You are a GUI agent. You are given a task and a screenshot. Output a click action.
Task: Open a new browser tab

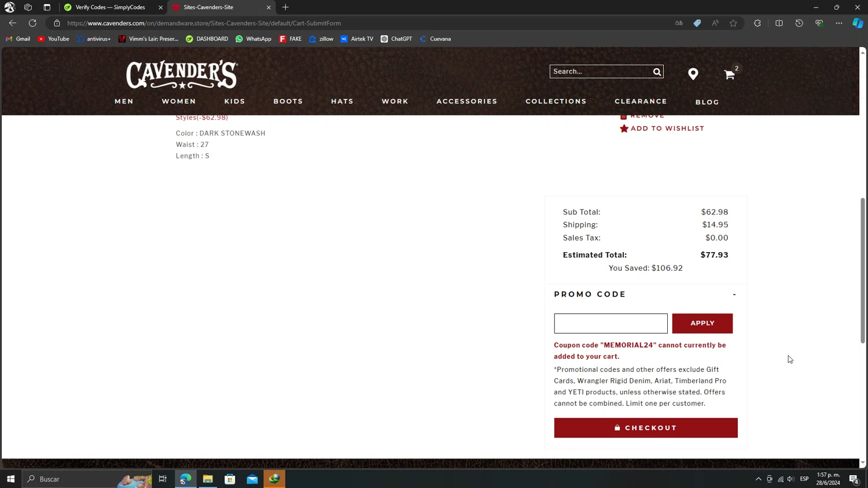pos(285,8)
